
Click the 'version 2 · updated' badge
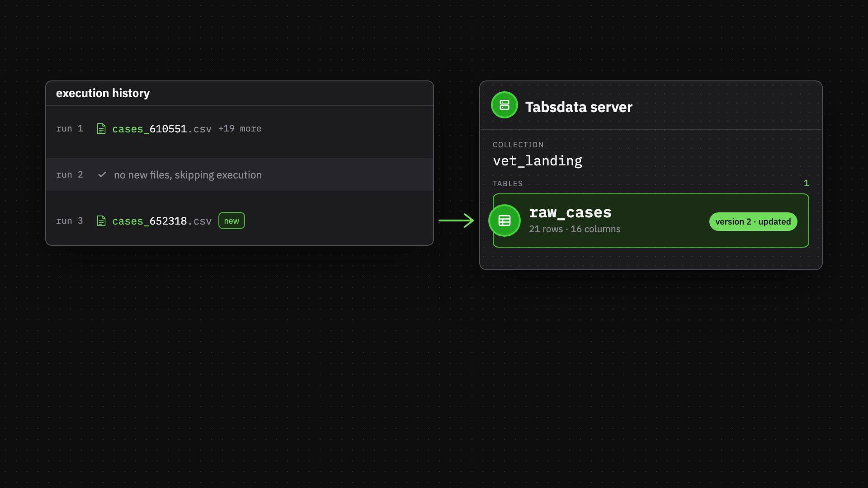753,221
